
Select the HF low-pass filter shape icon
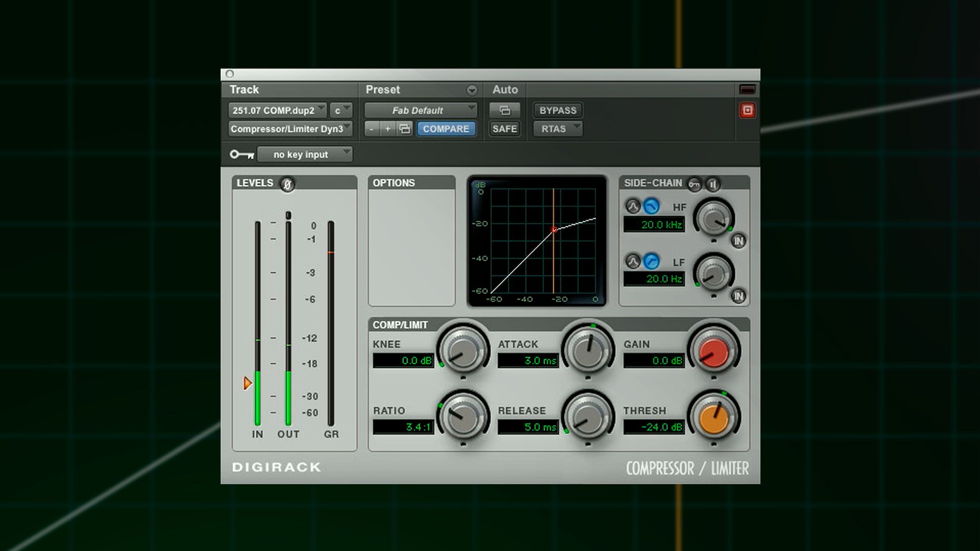pos(651,207)
